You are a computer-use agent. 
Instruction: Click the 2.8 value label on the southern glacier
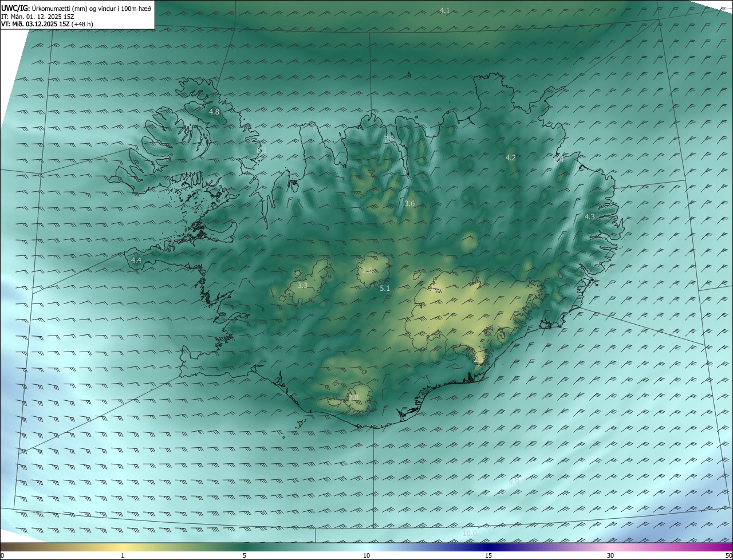[353, 397]
